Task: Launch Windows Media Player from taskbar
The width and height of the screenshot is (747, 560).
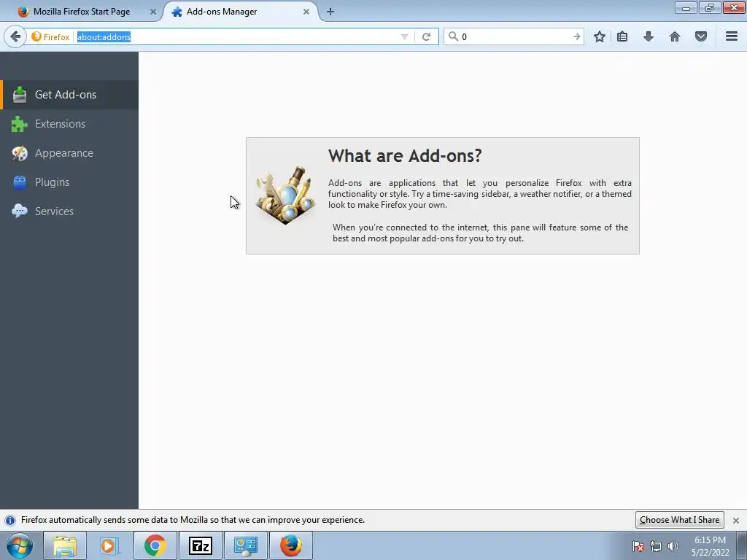Action: tap(109, 545)
